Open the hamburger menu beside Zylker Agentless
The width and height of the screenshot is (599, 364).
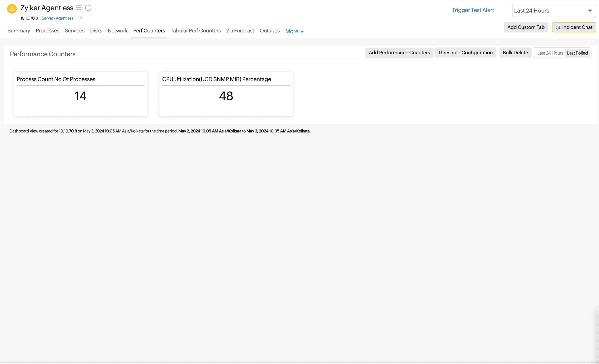coord(79,8)
